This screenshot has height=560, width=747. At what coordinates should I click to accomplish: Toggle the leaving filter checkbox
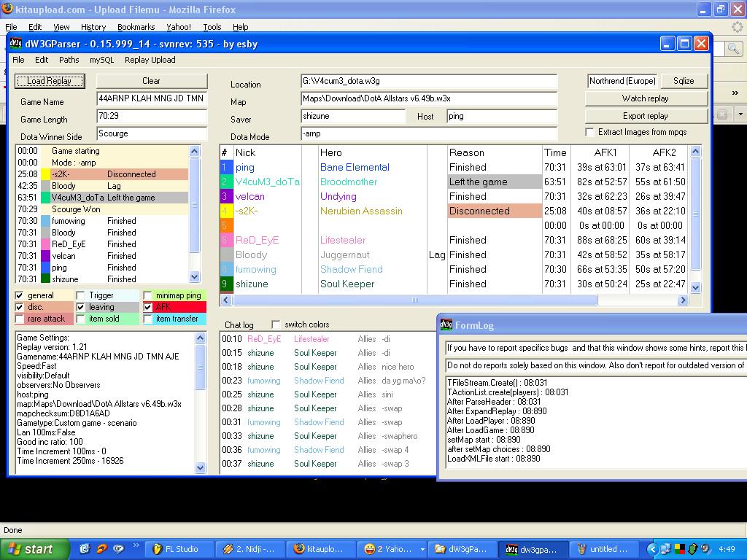click(80, 307)
